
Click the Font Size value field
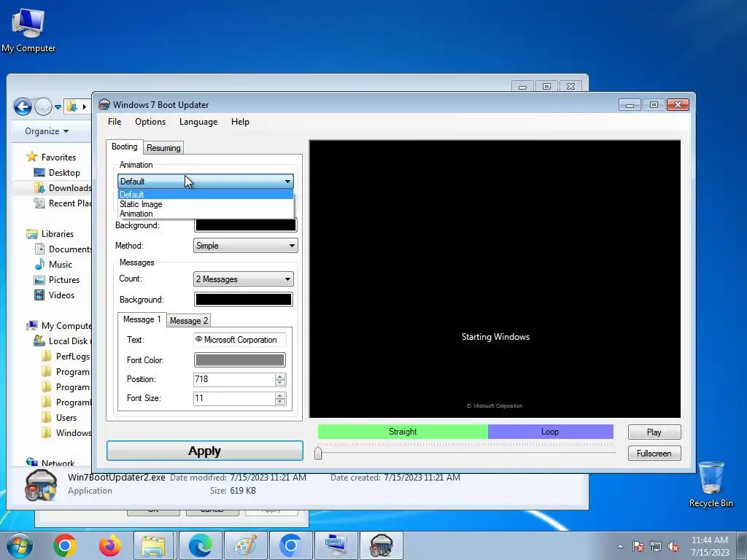(x=234, y=399)
